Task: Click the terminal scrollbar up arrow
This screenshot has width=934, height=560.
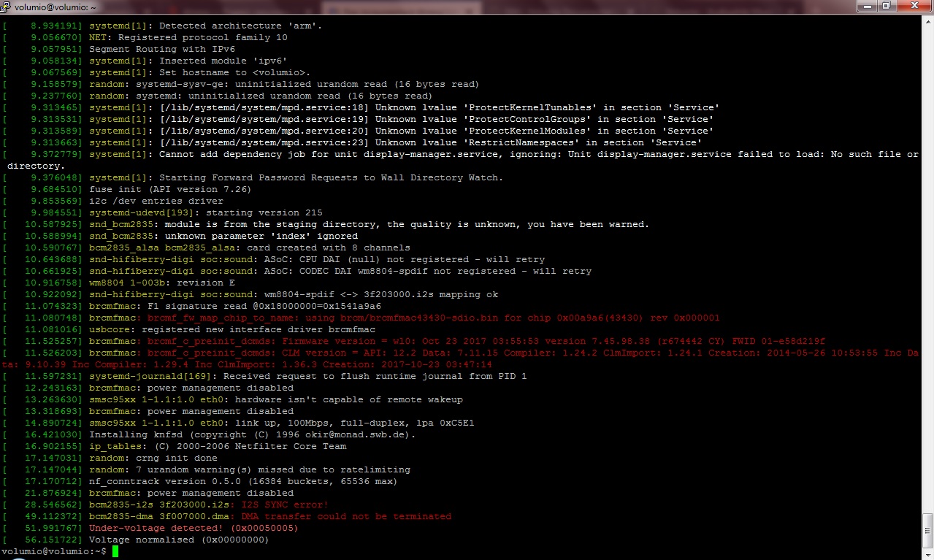Action: click(x=927, y=22)
